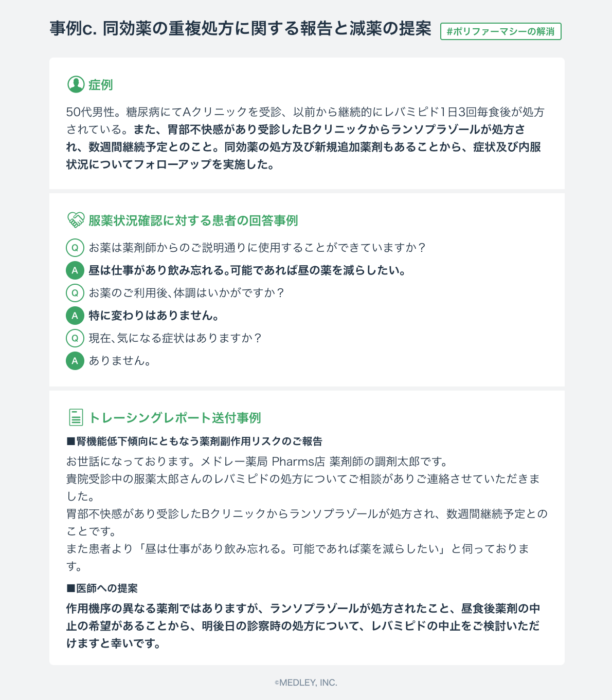This screenshot has width=612, height=700.
Task: Click the ■医師への提案 subheading
Action: tap(102, 588)
